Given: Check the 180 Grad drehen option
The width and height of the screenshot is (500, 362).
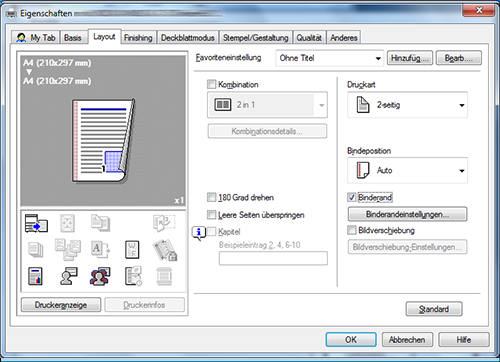Looking at the screenshot, I should (x=211, y=197).
